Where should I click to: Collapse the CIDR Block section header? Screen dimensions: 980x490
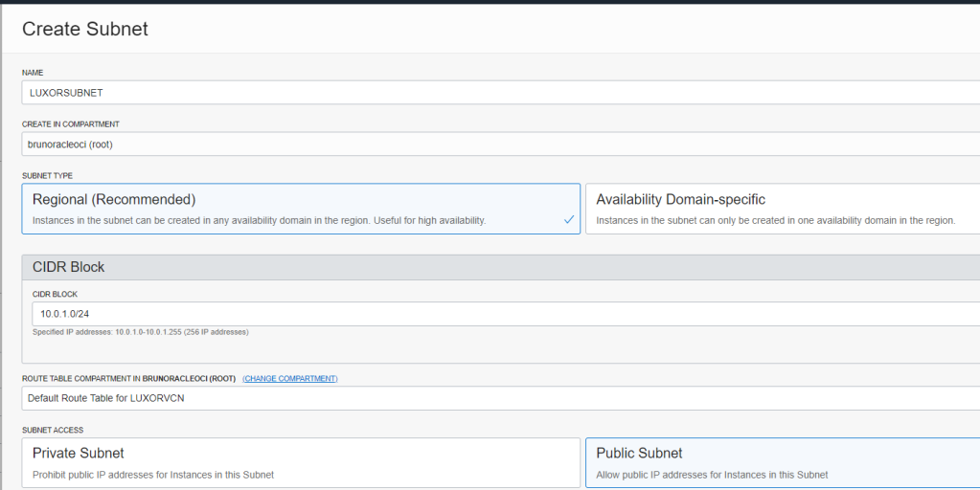pyautogui.click(x=501, y=267)
